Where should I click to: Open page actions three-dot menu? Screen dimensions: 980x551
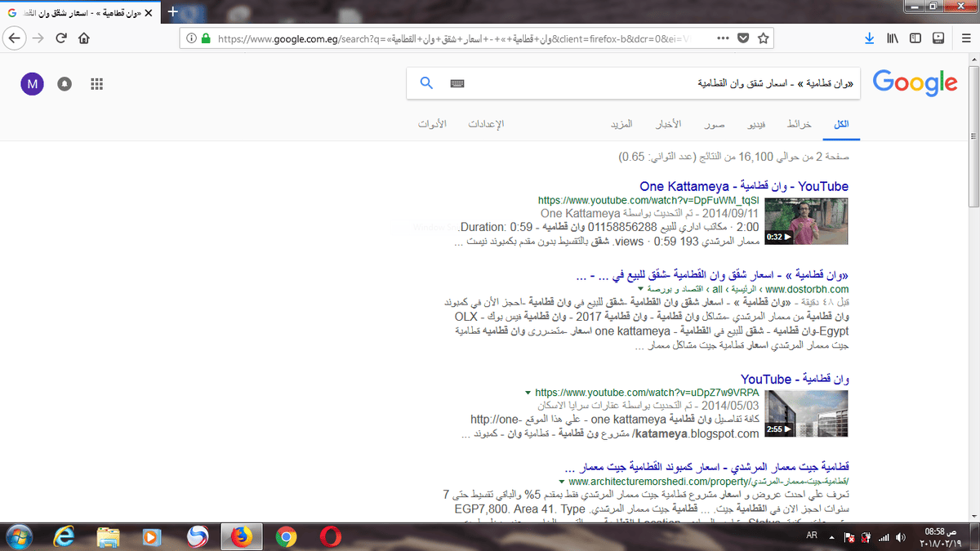coord(723,38)
